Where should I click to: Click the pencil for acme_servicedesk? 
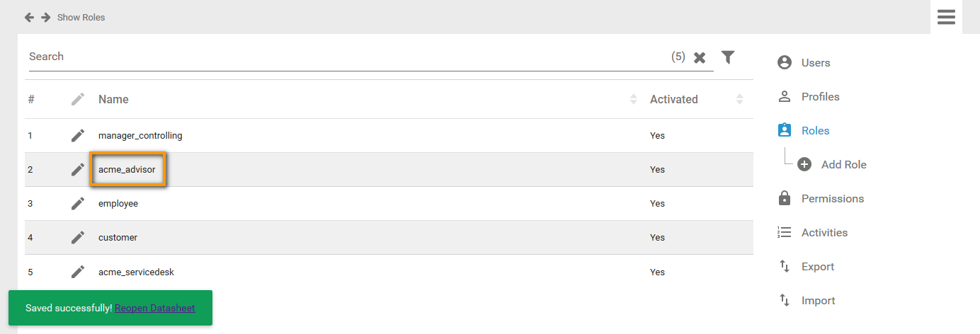point(78,272)
